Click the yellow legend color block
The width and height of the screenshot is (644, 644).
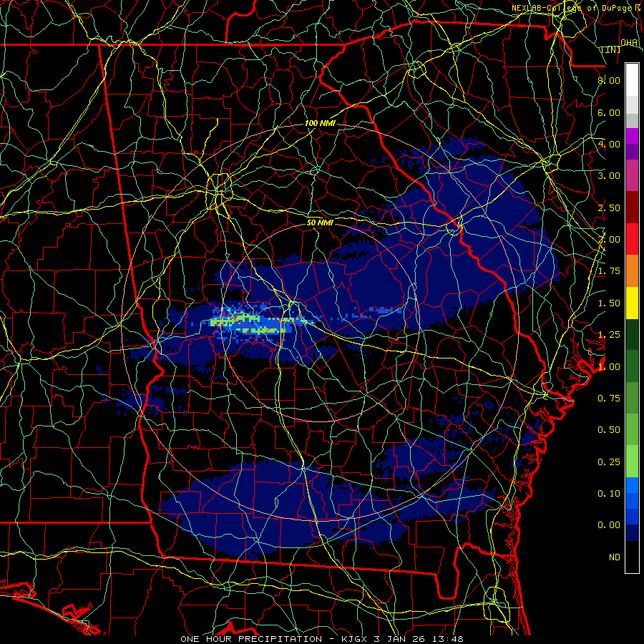pos(632,303)
